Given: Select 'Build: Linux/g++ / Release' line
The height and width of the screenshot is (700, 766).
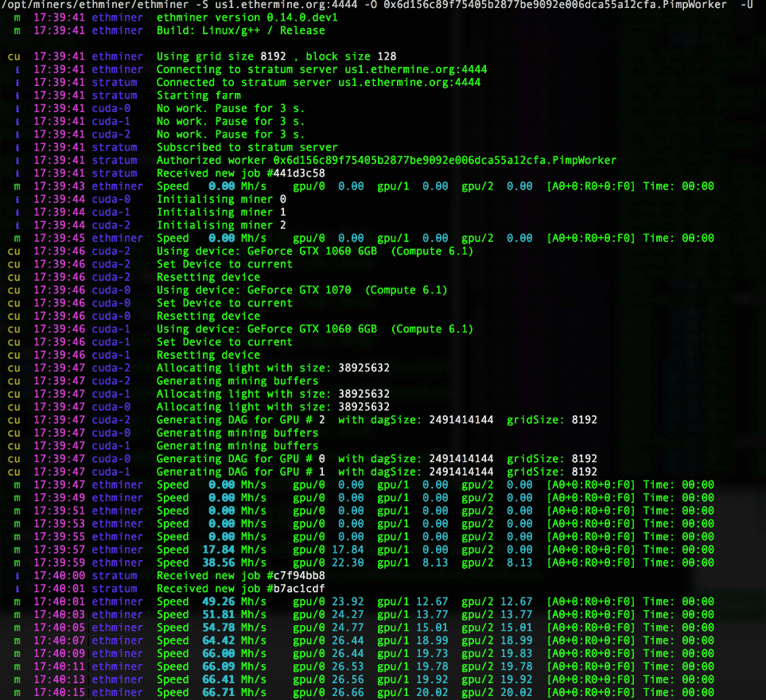Looking at the screenshot, I should [x=241, y=30].
